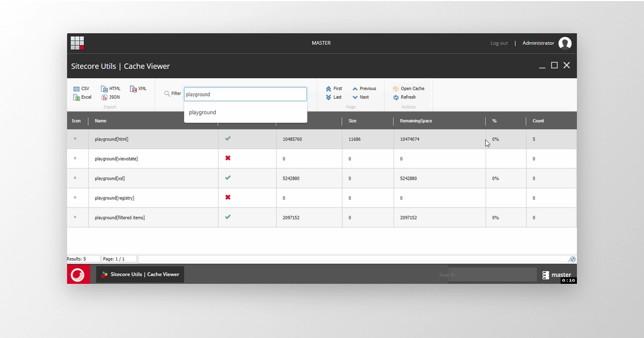The image size is (644, 338).
Task: Click the Filter magnifier icon
Action: click(x=167, y=93)
